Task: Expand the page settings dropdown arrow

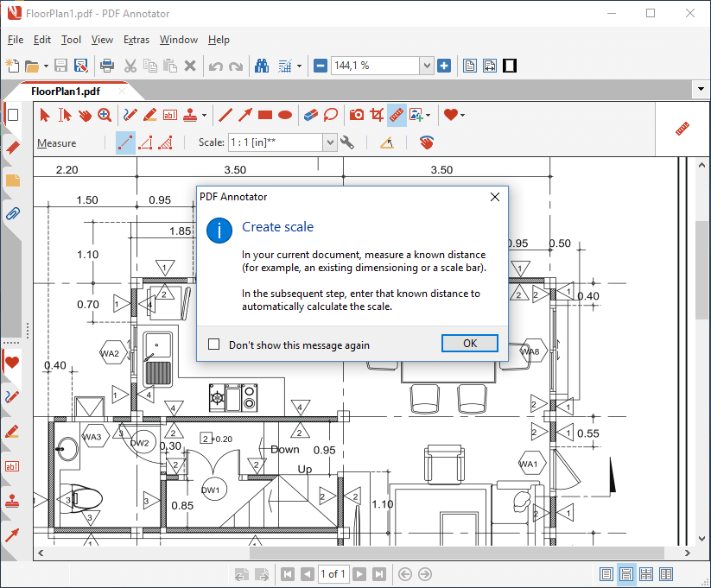Action: tap(299, 66)
